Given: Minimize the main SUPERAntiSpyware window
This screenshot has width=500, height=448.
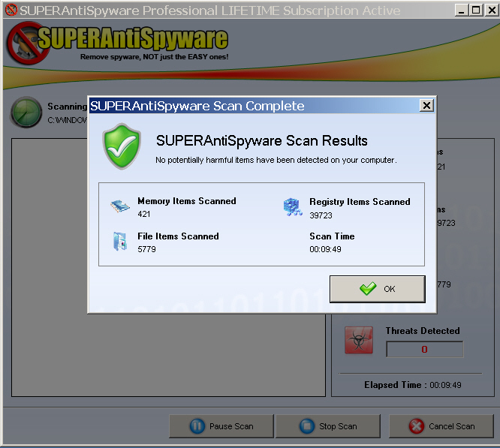Looking at the screenshot, I should (x=462, y=11).
